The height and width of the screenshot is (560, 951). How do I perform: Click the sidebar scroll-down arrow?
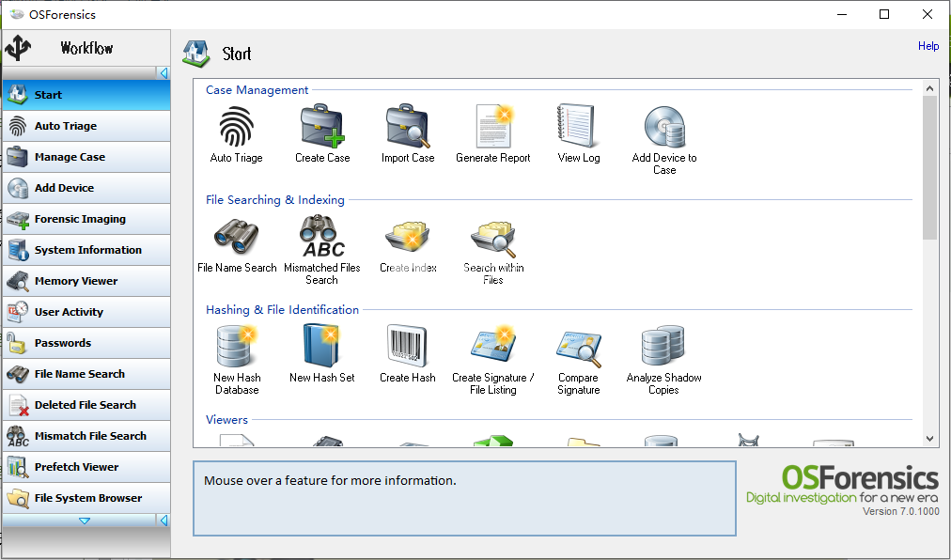(85, 521)
